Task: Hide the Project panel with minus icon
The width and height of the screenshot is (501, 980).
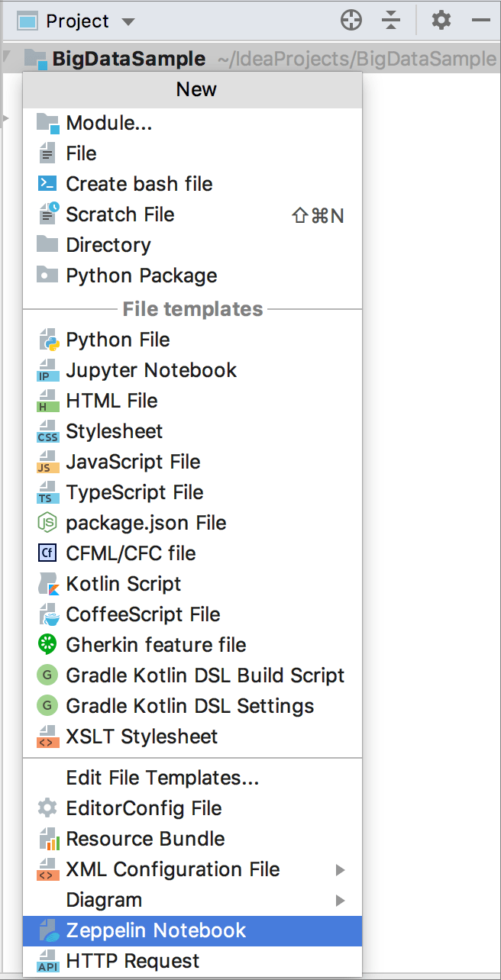Action: [481, 21]
